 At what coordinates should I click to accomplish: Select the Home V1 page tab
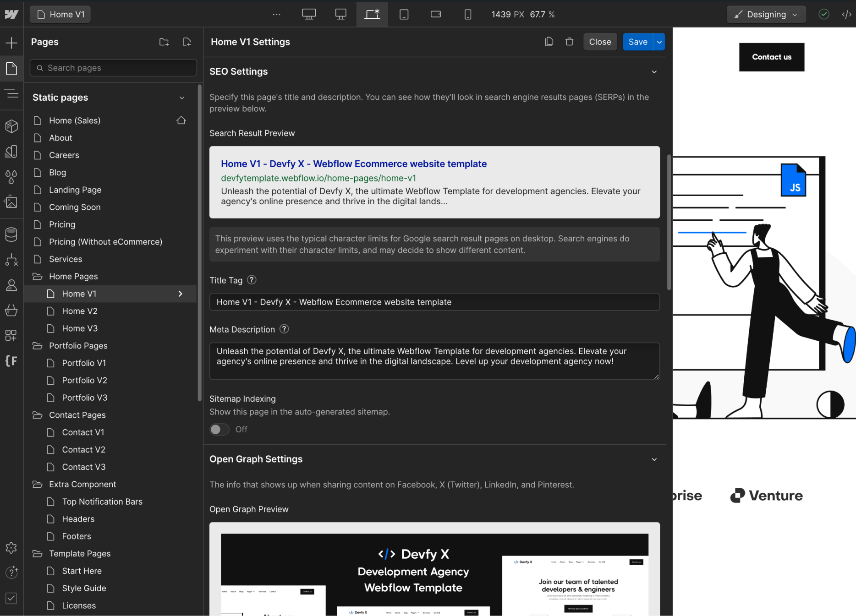pos(60,14)
